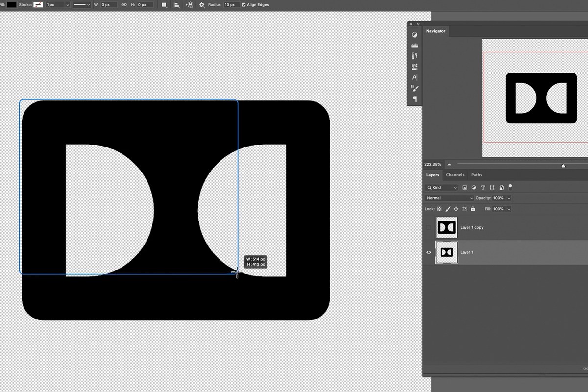Show the Layer 1 copy layer
The image size is (588, 392).
(x=429, y=227)
